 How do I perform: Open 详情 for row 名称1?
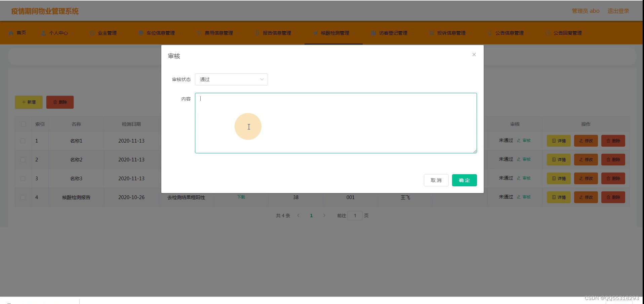pos(559,141)
